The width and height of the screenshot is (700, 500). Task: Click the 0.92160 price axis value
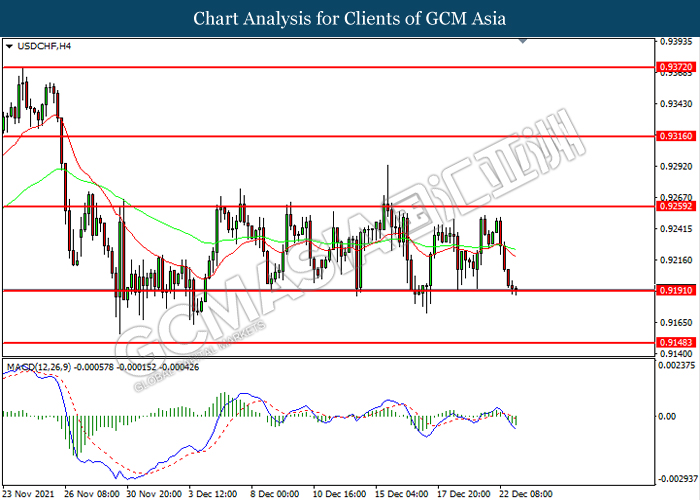click(x=676, y=260)
